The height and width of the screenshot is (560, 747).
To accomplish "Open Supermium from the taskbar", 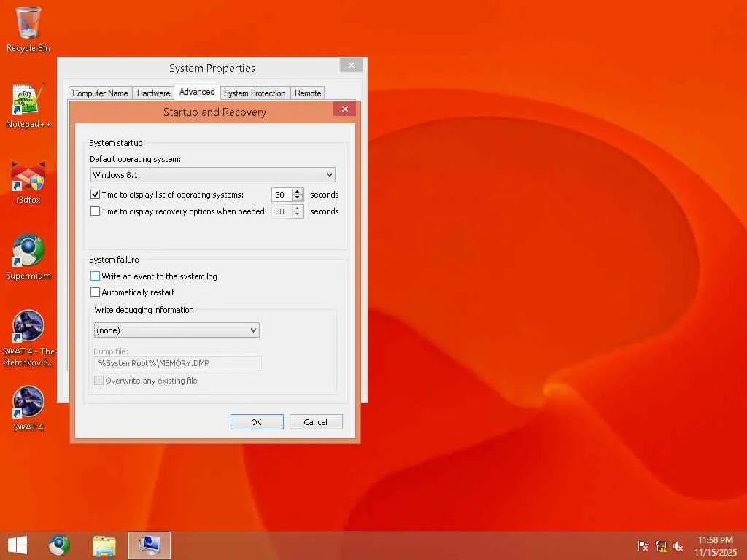I will coord(59,545).
